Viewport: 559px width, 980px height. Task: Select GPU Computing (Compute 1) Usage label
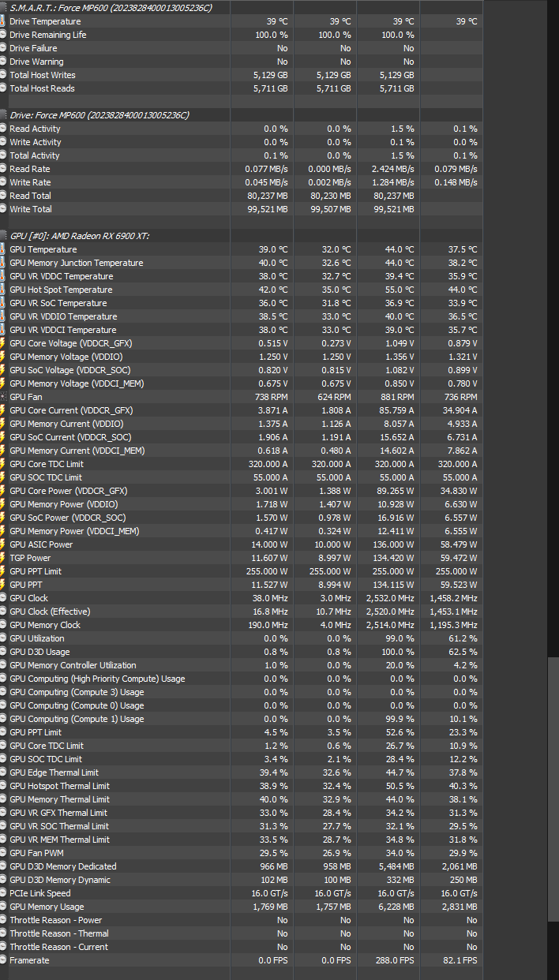pos(77,719)
